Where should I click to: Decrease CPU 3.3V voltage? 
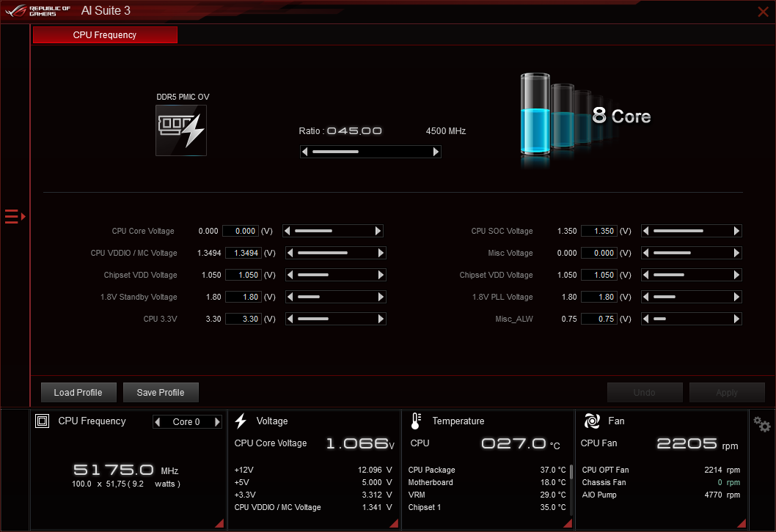click(290, 319)
